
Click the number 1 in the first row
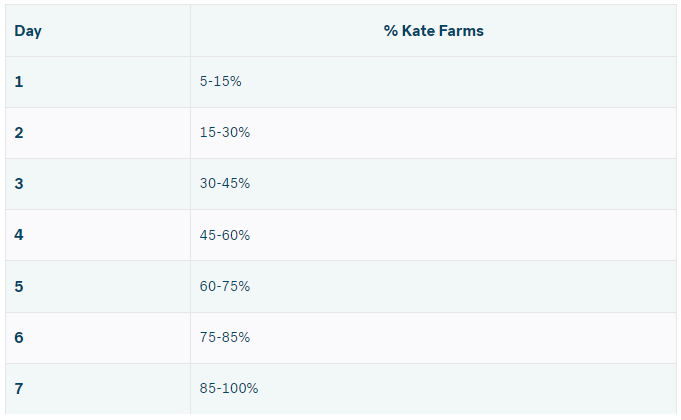click(19, 82)
